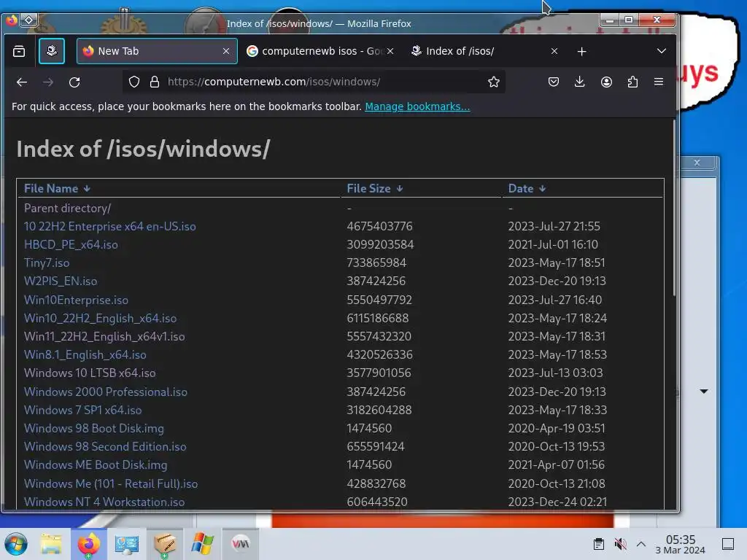747x560 pixels.
Task: Save page to Pocket
Action: pos(554,82)
